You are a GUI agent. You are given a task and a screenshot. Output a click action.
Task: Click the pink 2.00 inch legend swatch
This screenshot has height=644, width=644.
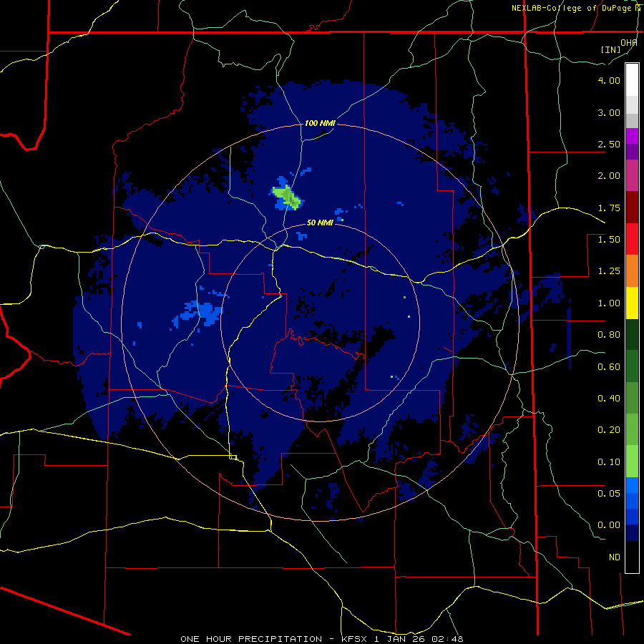[632, 175]
